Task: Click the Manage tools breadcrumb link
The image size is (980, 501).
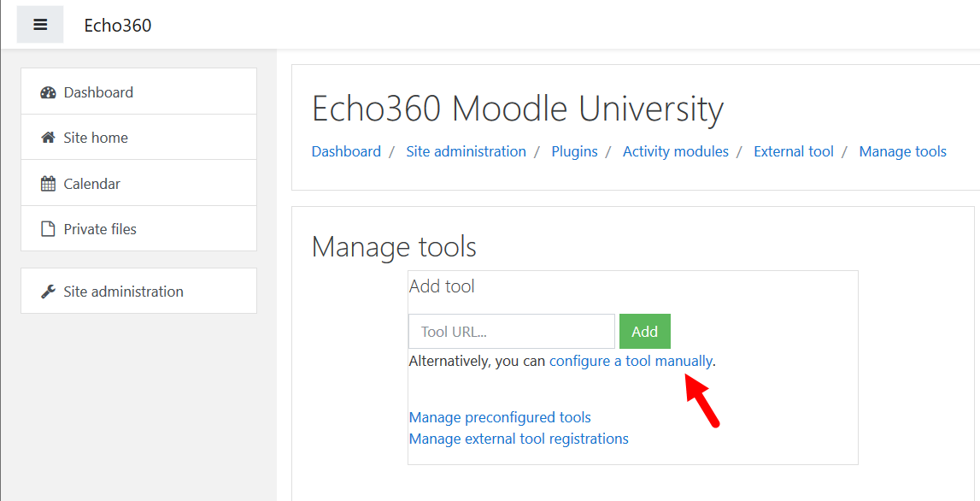Action: tap(903, 151)
